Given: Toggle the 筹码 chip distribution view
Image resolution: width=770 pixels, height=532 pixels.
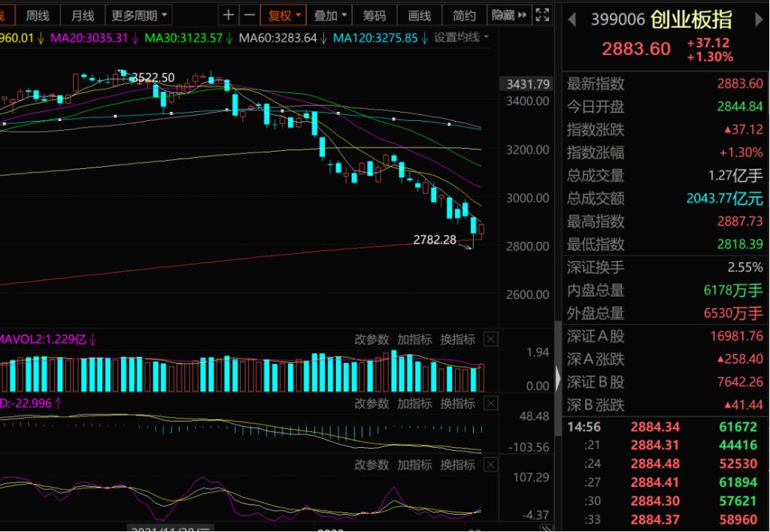Looking at the screenshot, I should coord(374,15).
